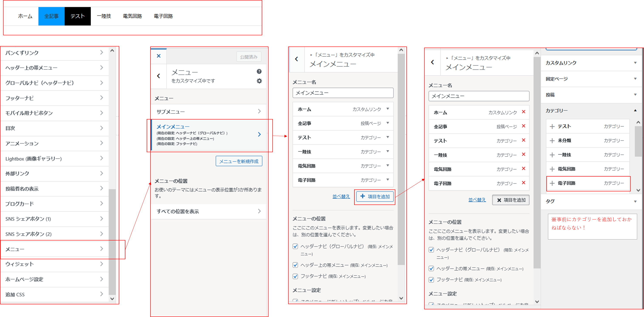Add 未分類 category with plus icon
Viewport: 644px width, 317px height.
coord(552,140)
